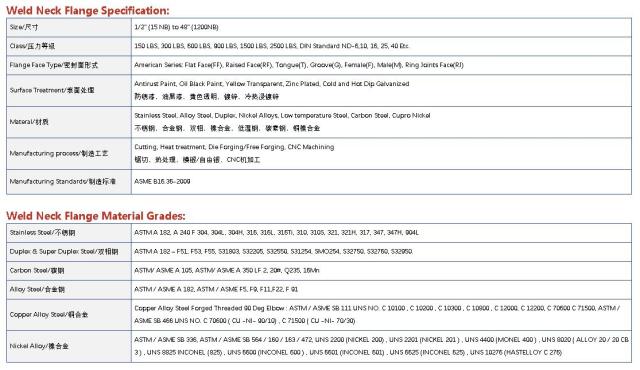Viewport: 640px width, 370px height.
Task: Click the 'American Series: Flat Face(FF)' cell
Action: tap(299, 65)
